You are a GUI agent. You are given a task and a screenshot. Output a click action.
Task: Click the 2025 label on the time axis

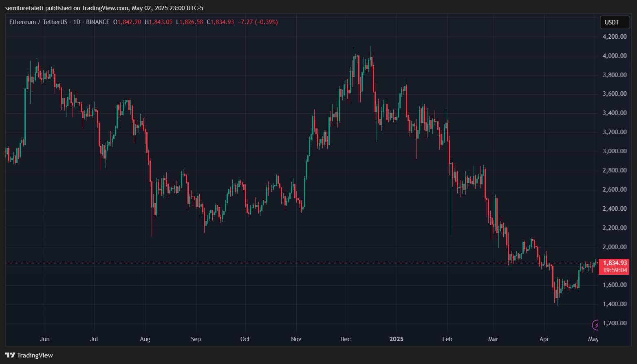[x=396, y=339]
